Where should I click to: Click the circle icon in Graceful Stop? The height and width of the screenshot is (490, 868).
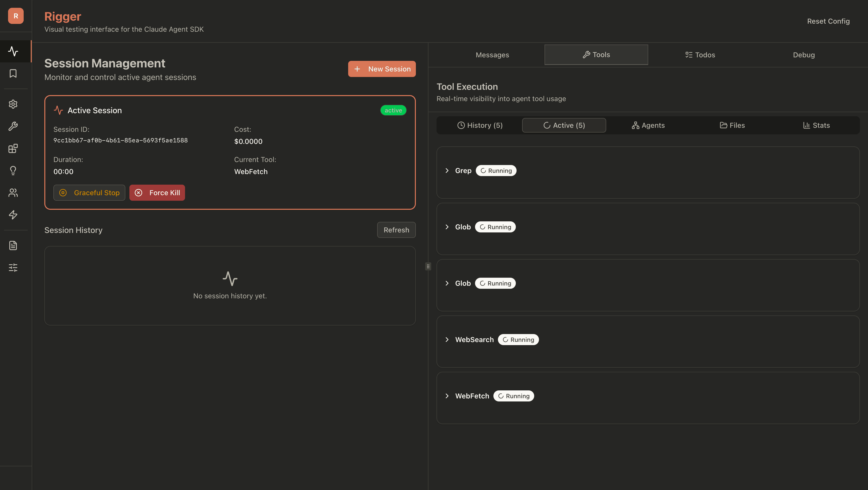pos(63,193)
